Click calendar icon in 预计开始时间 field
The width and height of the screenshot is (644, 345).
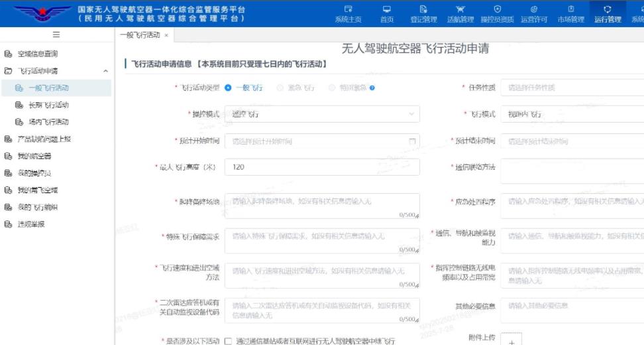point(412,141)
